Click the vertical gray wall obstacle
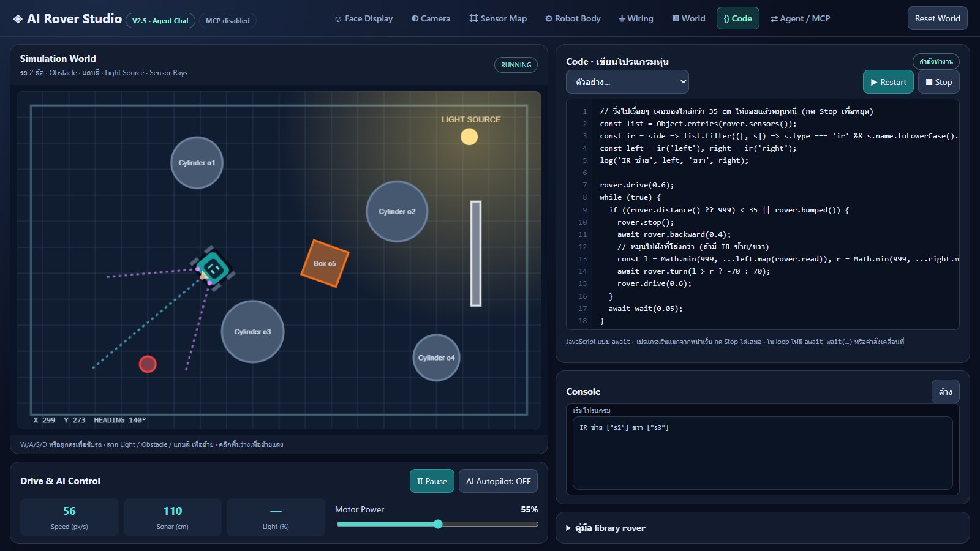 pos(476,253)
